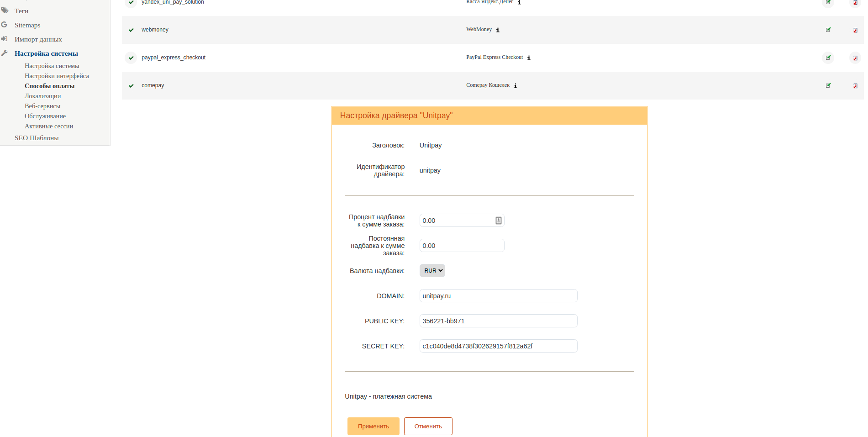Click the info icon next to Comepay Кошелек
The height and width of the screenshot is (437, 868).
(x=516, y=86)
